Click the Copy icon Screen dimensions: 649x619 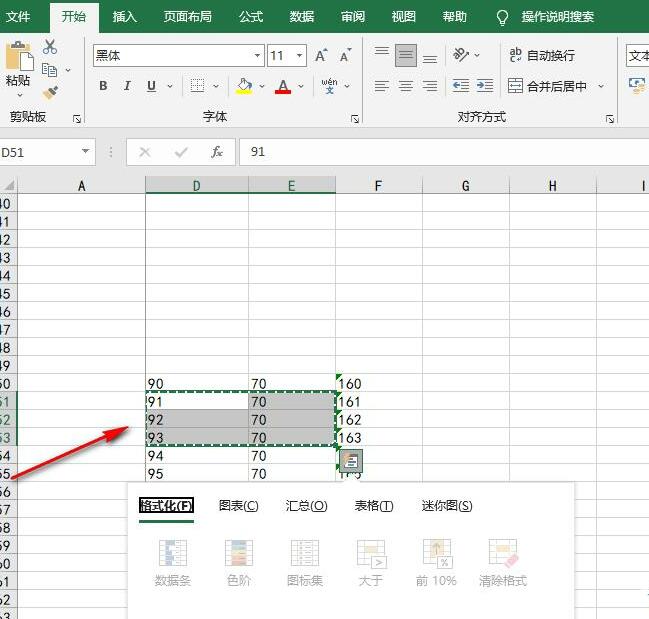click(x=50, y=70)
